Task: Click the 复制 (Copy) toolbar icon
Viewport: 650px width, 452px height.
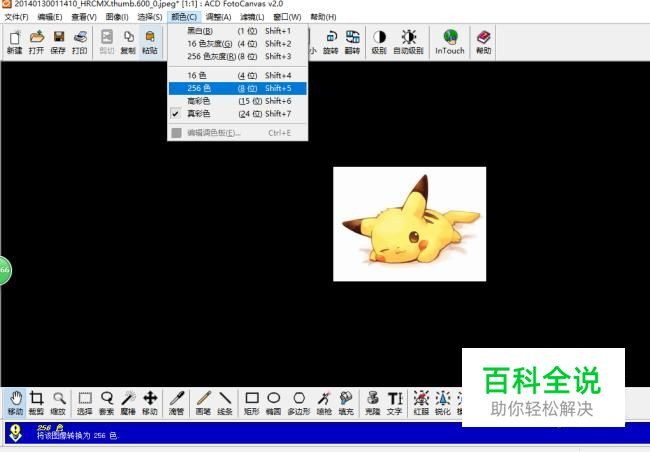Action: tap(128, 42)
